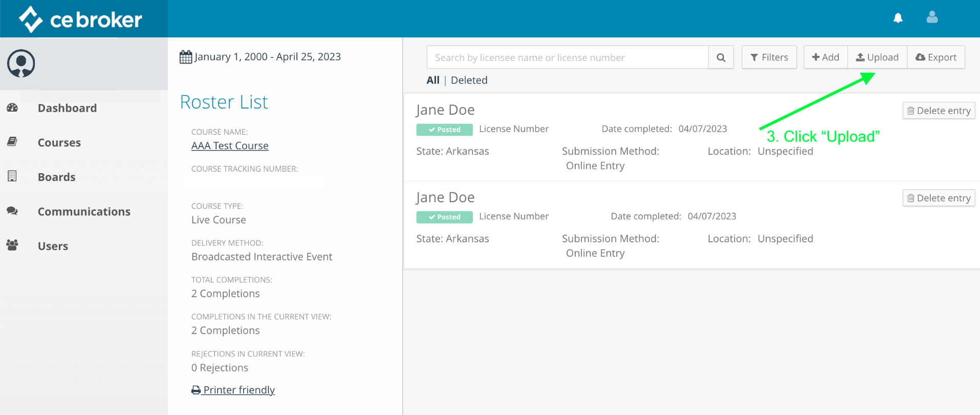This screenshot has width=980, height=415.
Task: Open the Courses menu item
Action: [x=59, y=142]
